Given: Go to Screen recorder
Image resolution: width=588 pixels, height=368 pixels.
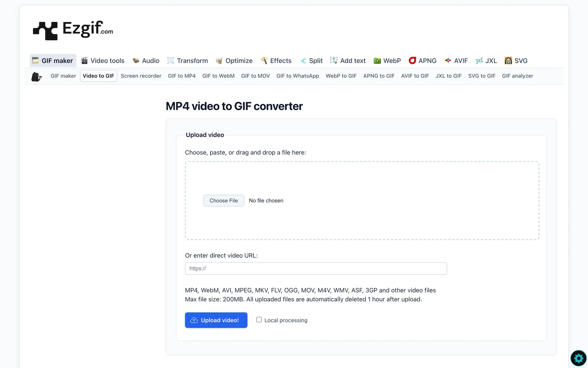Looking at the screenshot, I should [141, 76].
